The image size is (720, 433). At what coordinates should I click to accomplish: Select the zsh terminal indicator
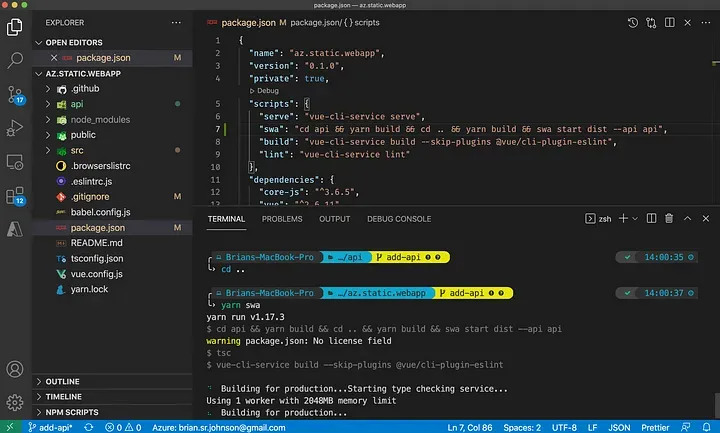coord(598,219)
